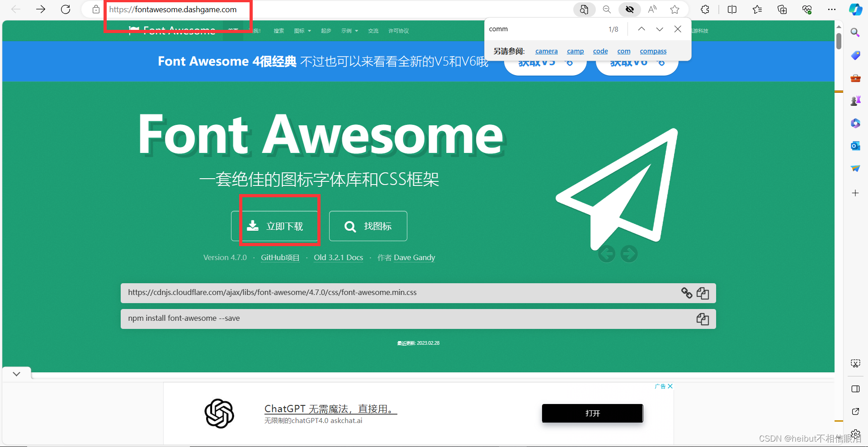868x447 pixels.
Task: Open the Favorites list icon
Action: pos(757,10)
